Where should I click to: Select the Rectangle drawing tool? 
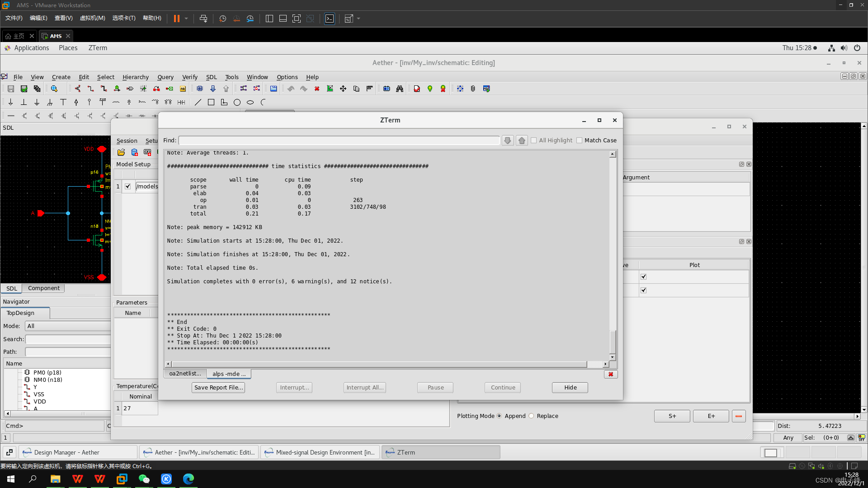point(211,102)
